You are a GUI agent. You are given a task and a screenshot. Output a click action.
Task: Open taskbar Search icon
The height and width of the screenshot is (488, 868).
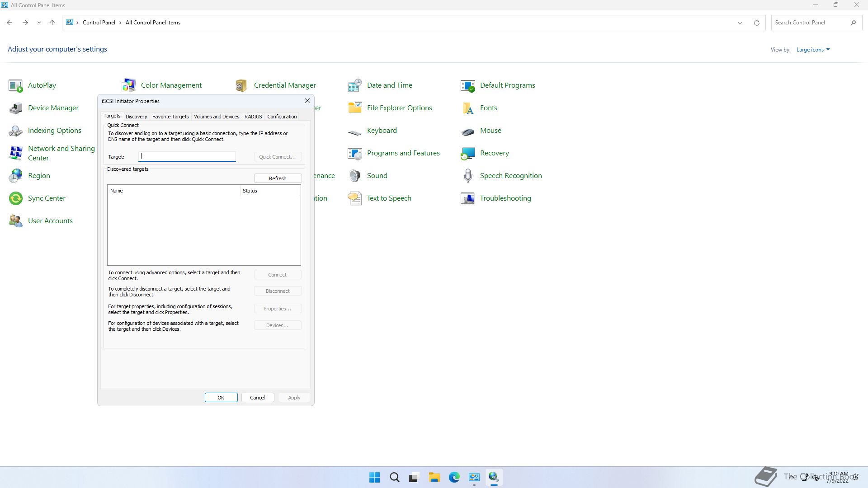pos(394,477)
